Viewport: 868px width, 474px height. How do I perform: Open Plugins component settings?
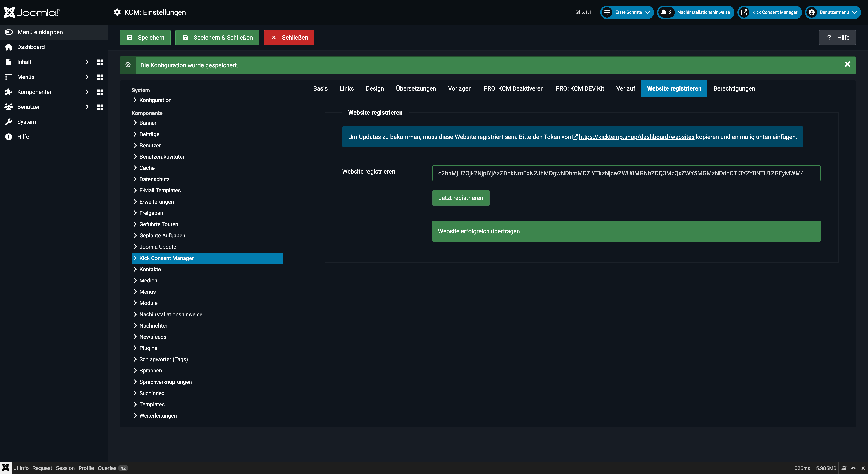click(148, 348)
